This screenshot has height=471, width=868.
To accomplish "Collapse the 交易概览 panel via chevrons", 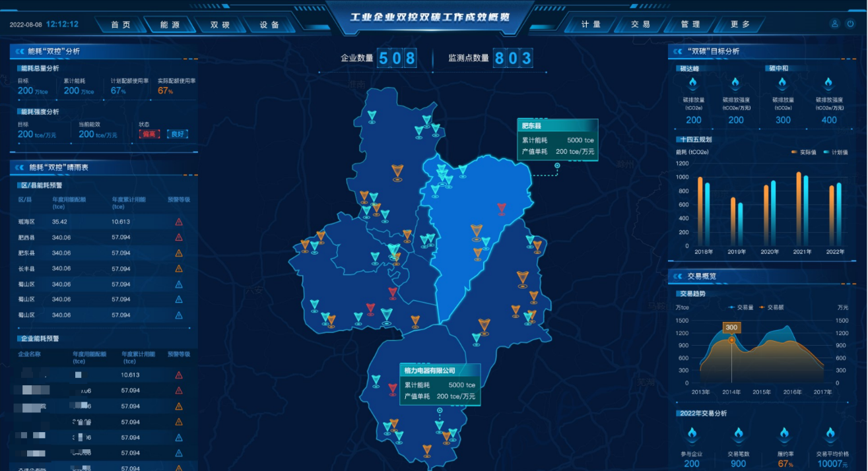I will click(678, 276).
